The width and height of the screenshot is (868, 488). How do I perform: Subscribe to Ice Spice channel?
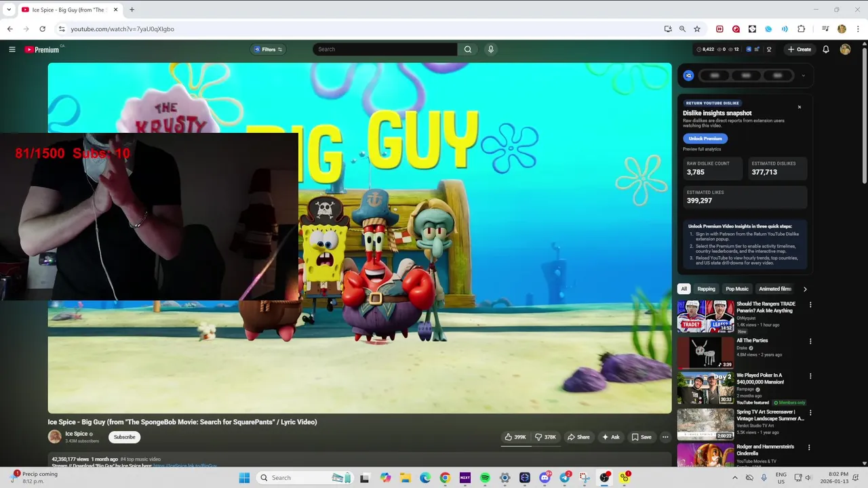[x=124, y=437]
